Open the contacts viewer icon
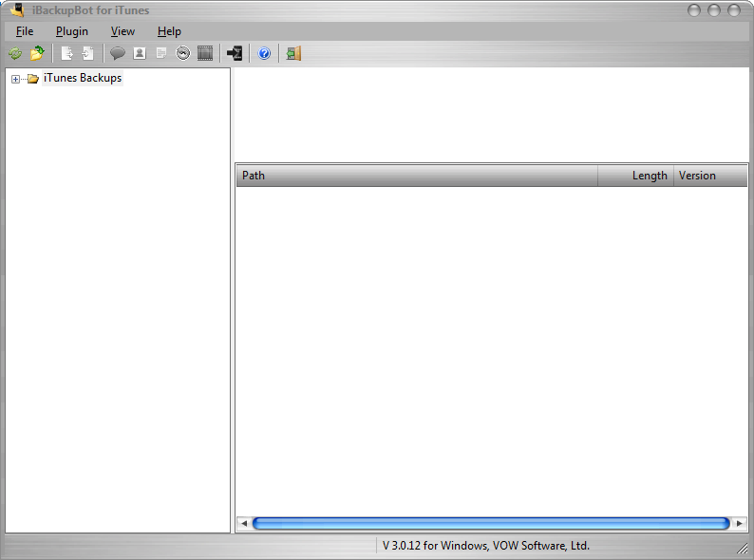 click(x=140, y=53)
